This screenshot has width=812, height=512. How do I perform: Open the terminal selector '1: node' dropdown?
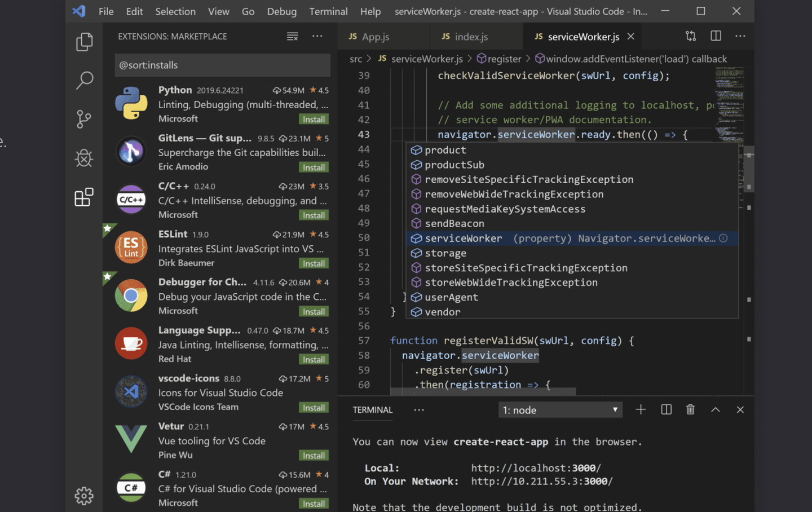561,410
